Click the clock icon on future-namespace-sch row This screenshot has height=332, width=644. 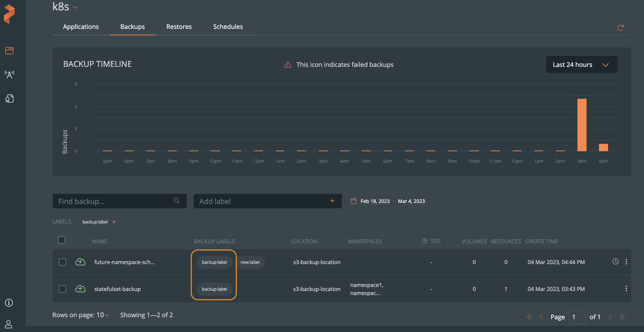coord(615,261)
